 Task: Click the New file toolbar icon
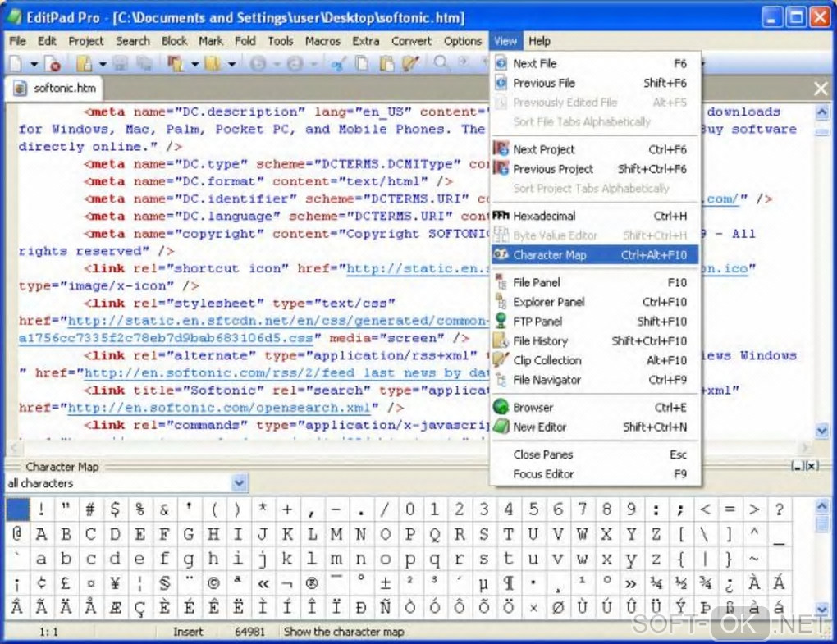pyautogui.click(x=16, y=64)
